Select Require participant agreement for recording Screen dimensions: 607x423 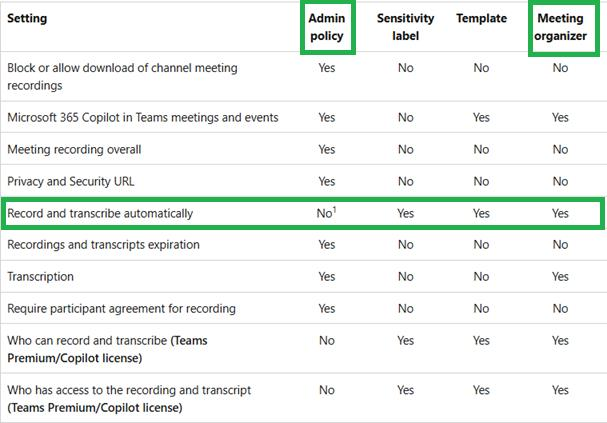point(121,308)
